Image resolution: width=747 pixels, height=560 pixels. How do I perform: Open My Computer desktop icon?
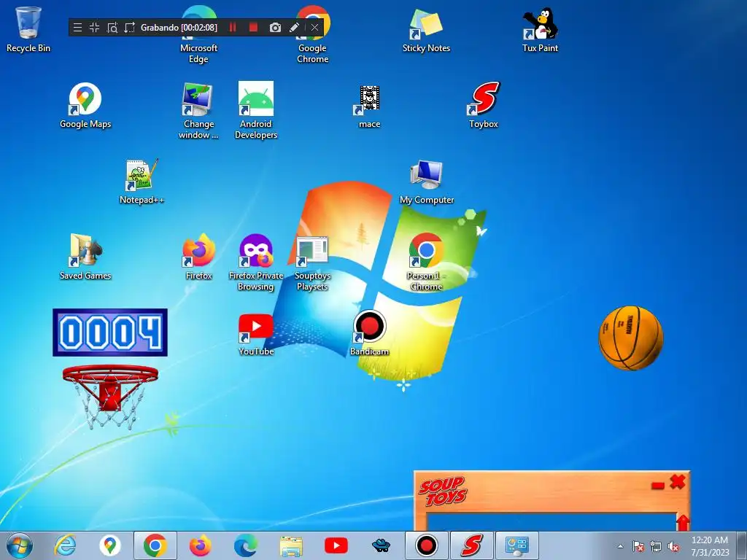coord(426,182)
